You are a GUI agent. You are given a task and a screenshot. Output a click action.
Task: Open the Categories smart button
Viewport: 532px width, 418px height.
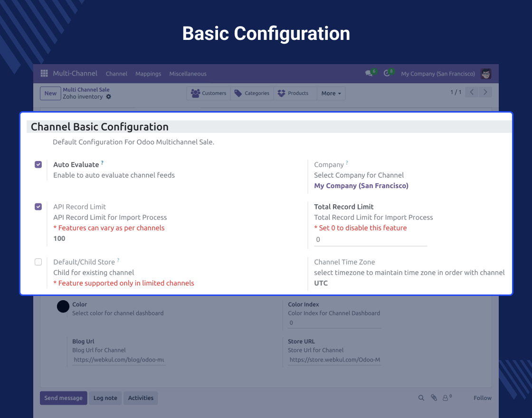pos(252,93)
